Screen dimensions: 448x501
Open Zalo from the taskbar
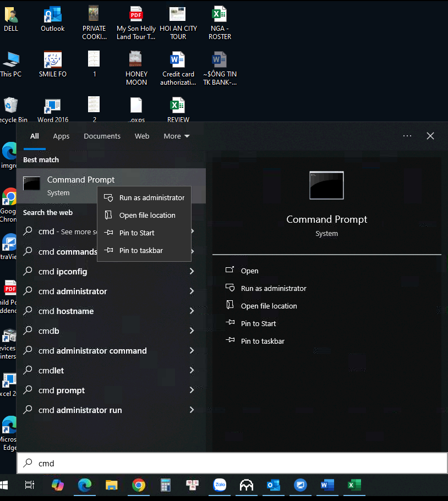(x=220, y=485)
